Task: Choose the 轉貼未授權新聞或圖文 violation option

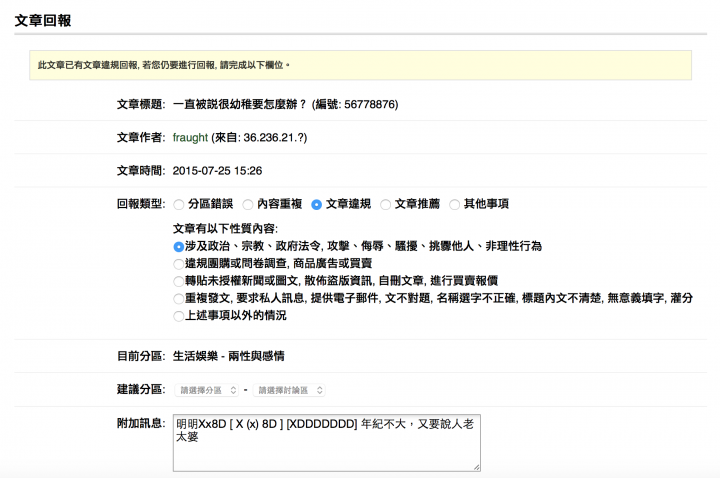Action: 179,281
